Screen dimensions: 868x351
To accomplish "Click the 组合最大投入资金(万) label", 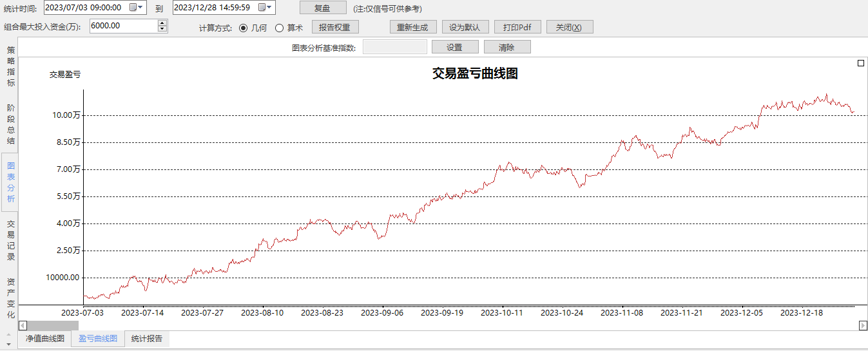I will [43, 27].
